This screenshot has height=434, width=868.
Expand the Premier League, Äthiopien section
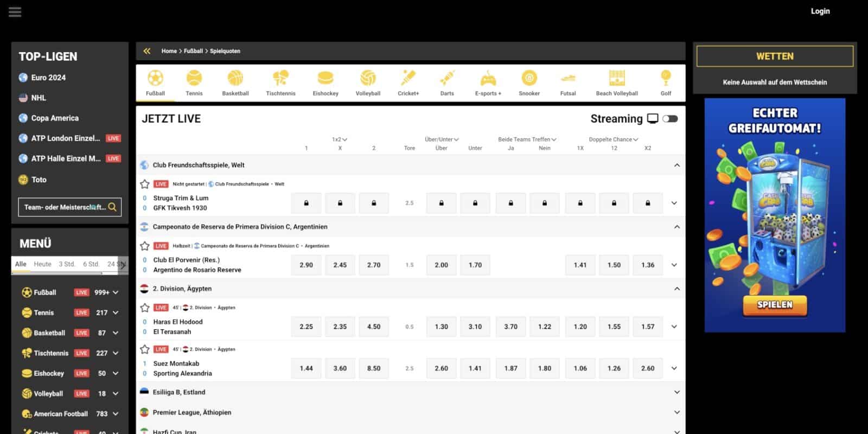click(x=676, y=412)
